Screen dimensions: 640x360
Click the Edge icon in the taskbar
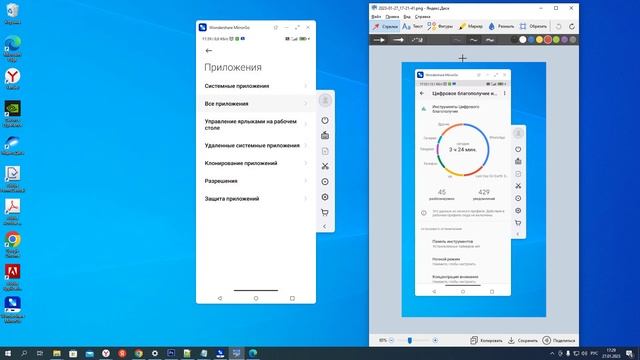point(253,353)
